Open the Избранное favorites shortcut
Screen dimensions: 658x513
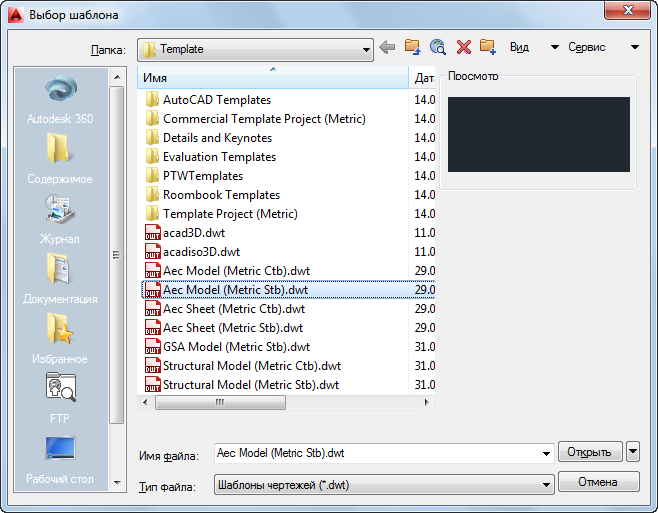60,339
